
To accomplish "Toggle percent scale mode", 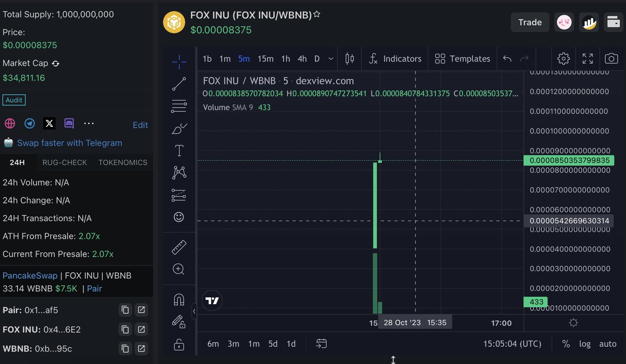I will click(566, 344).
